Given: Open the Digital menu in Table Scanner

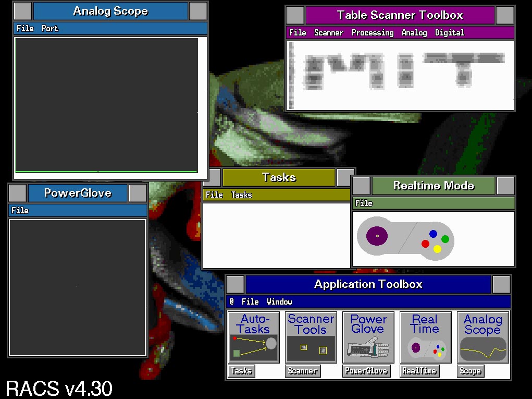Looking at the screenshot, I should point(450,32).
